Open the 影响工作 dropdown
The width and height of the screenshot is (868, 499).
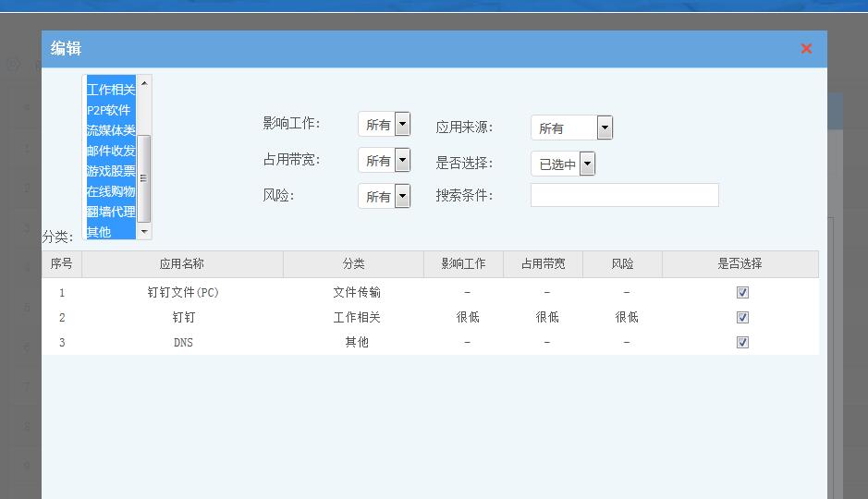coord(385,125)
